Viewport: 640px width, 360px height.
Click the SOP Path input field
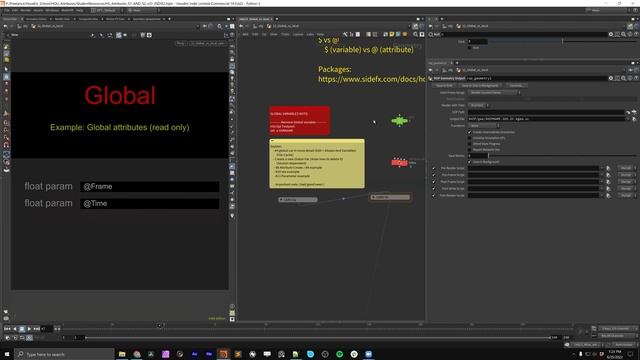(546, 112)
